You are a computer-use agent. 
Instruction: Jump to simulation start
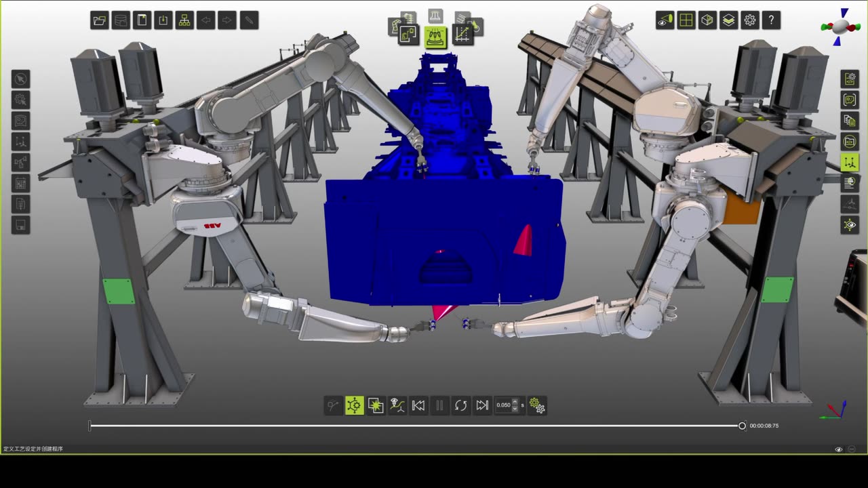click(418, 405)
